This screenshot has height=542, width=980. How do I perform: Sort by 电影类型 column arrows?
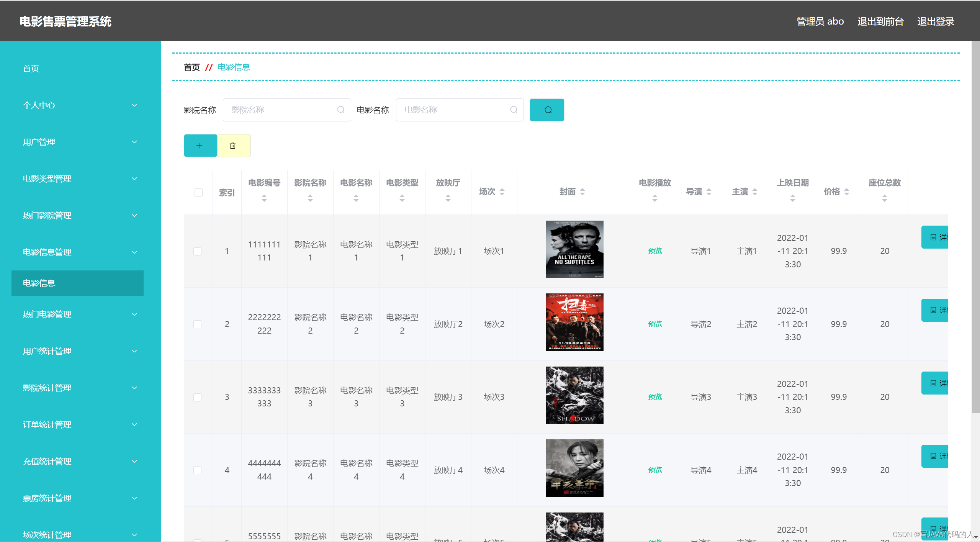pyautogui.click(x=402, y=198)
